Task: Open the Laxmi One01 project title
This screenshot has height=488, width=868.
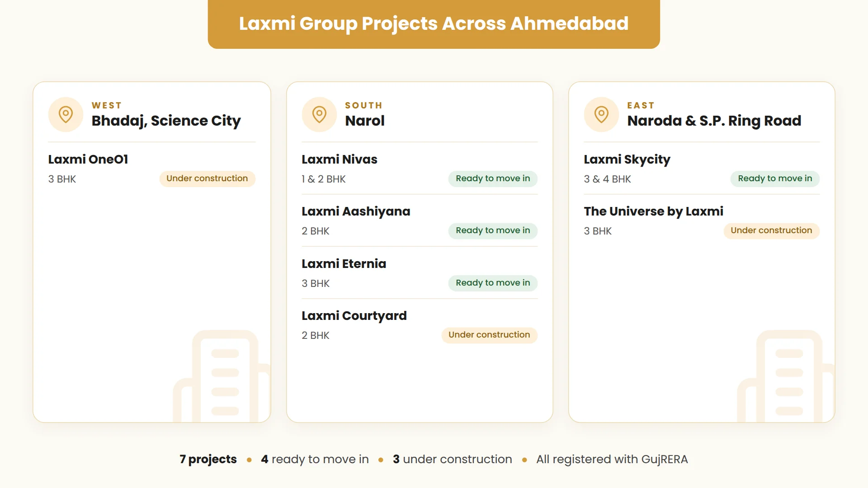Action: tap(88, 160)
